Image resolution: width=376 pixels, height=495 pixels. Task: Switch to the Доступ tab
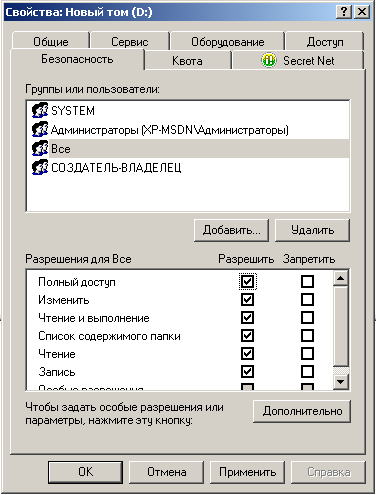[x=325, y=42]
